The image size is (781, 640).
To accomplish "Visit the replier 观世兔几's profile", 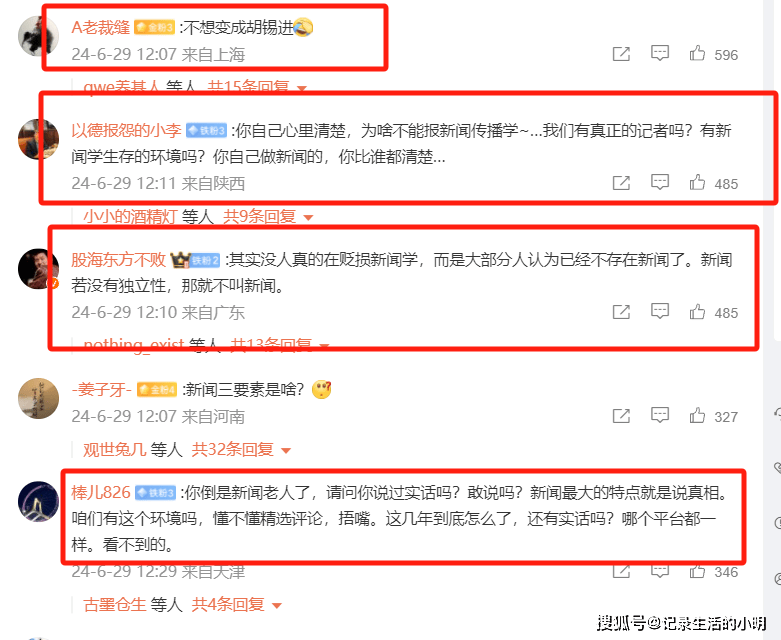I will pos(114,450).
